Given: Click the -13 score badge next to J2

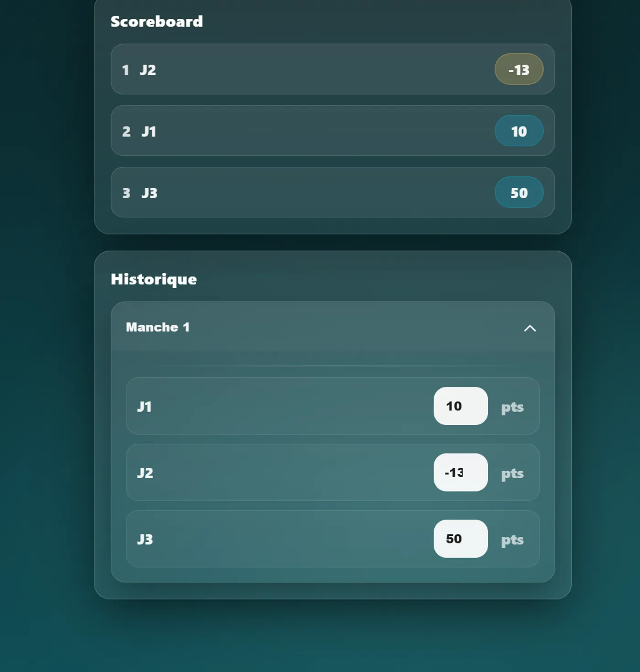Looking at the screenshot, I should 518,70.
